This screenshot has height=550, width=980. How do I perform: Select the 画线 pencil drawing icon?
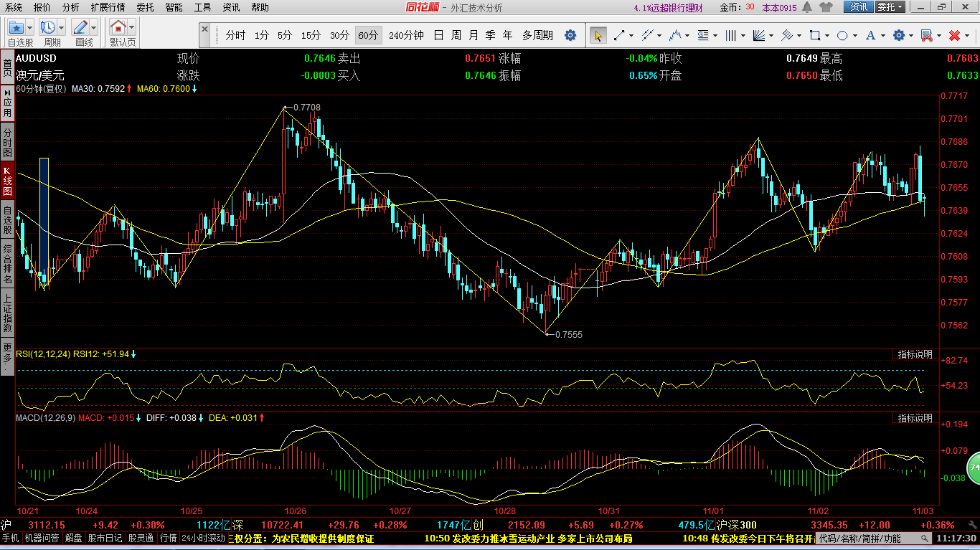[x=80, y=28]
